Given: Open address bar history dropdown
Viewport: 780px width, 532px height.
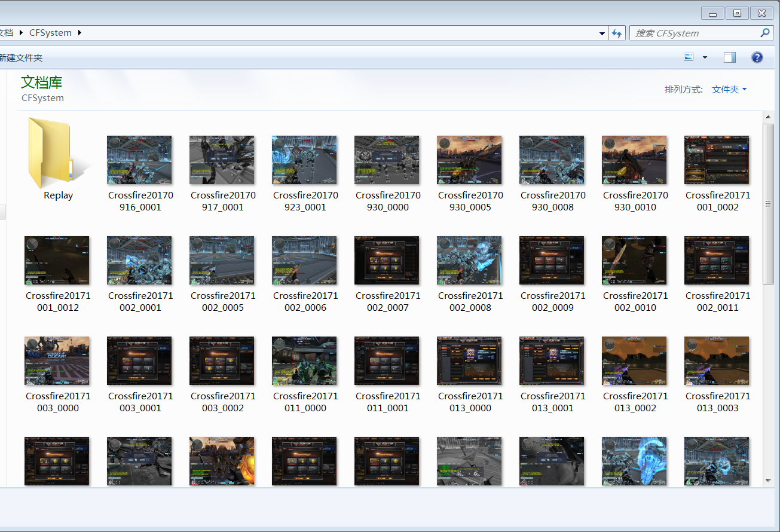Looking at the screenshot, I should (602, 33).
